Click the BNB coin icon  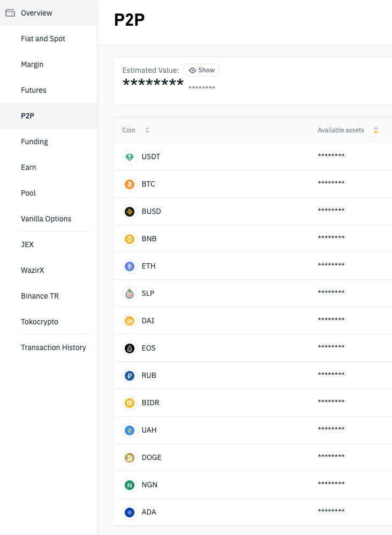[x=130, y=239]
